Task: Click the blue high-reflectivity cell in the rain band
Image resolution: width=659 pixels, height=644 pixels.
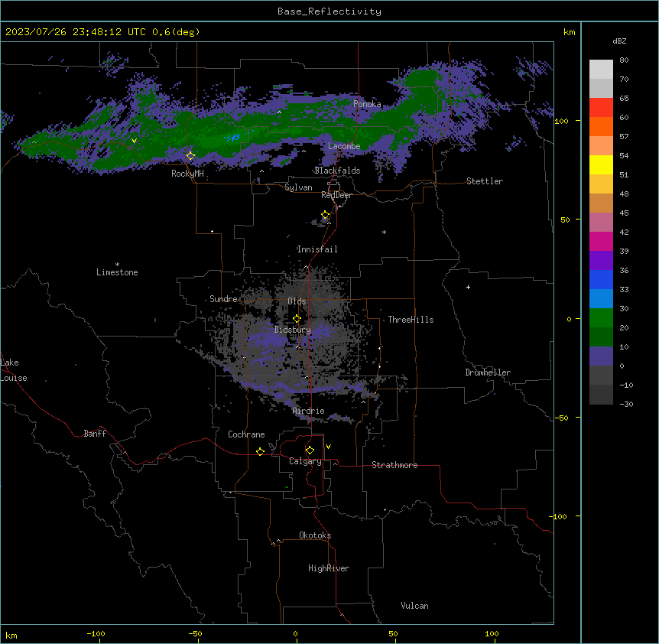Action: pyautogui.click(x=232, y=137)
